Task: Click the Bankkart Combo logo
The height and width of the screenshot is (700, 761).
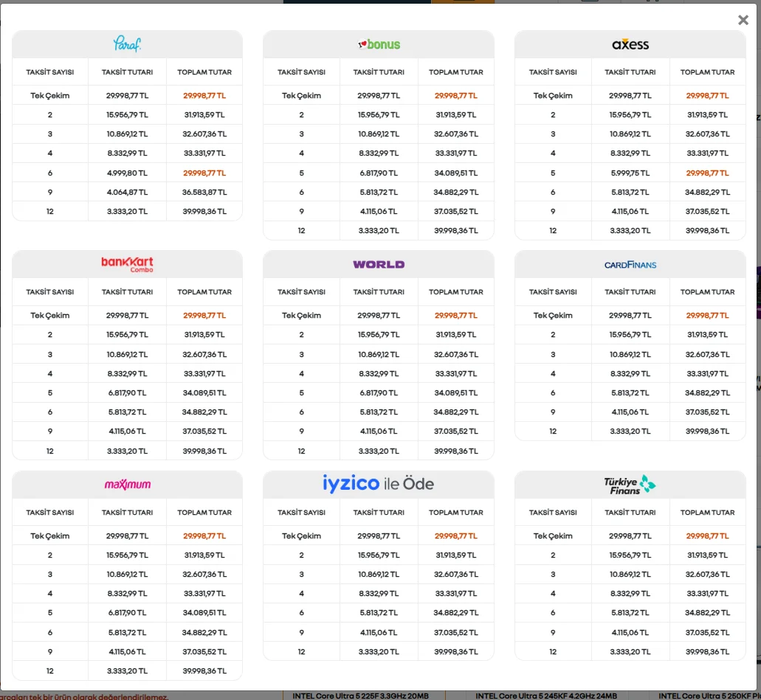Action: point(127,264)
